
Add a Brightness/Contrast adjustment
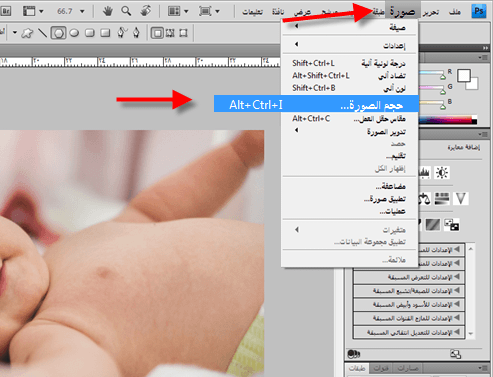pyautogui.click(x=442, y=173)
